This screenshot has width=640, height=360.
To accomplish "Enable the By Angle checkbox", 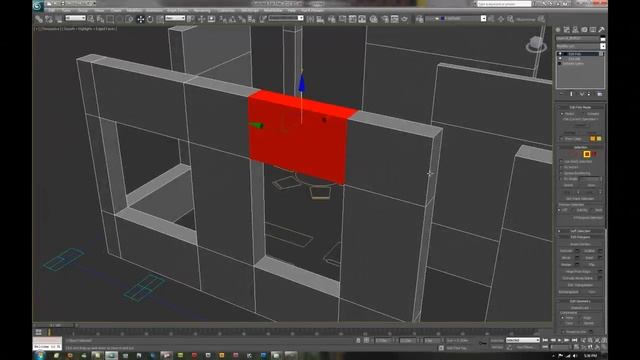I will pos(562,179).
